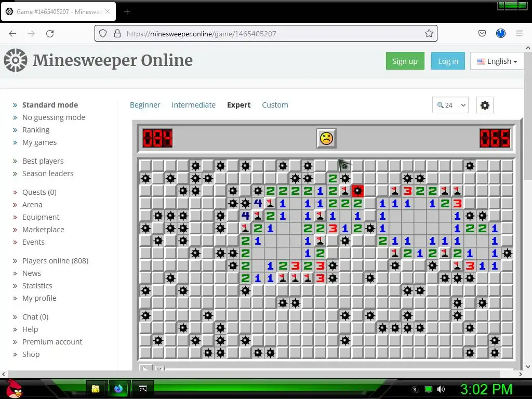Open the Shop link

[x=31, y=354]
